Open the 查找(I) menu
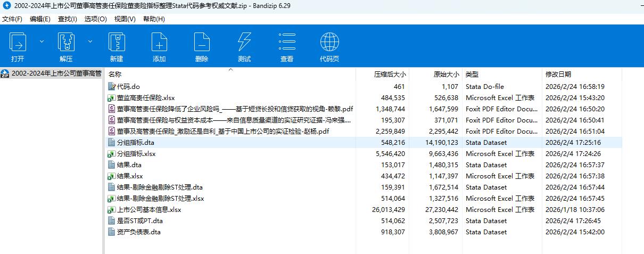The height and width of the screenshot is (254, 644). 68,19
